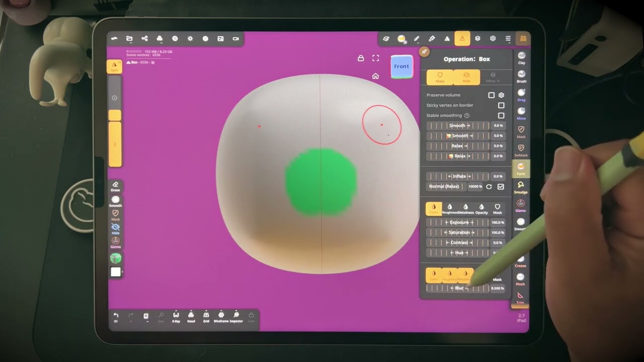Click the Stable smoothing help icon
644x362 pixels.
point(467,115)
